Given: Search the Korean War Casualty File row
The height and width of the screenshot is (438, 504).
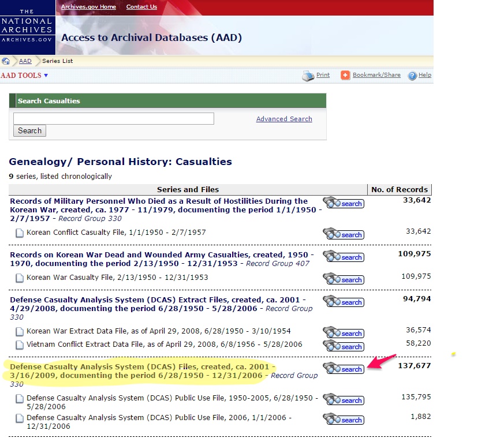Looking at the screenshot, I should (344, 279).
